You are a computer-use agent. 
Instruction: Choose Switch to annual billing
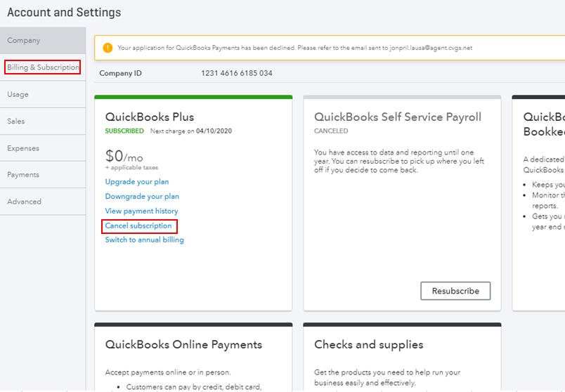pos(145,240)
